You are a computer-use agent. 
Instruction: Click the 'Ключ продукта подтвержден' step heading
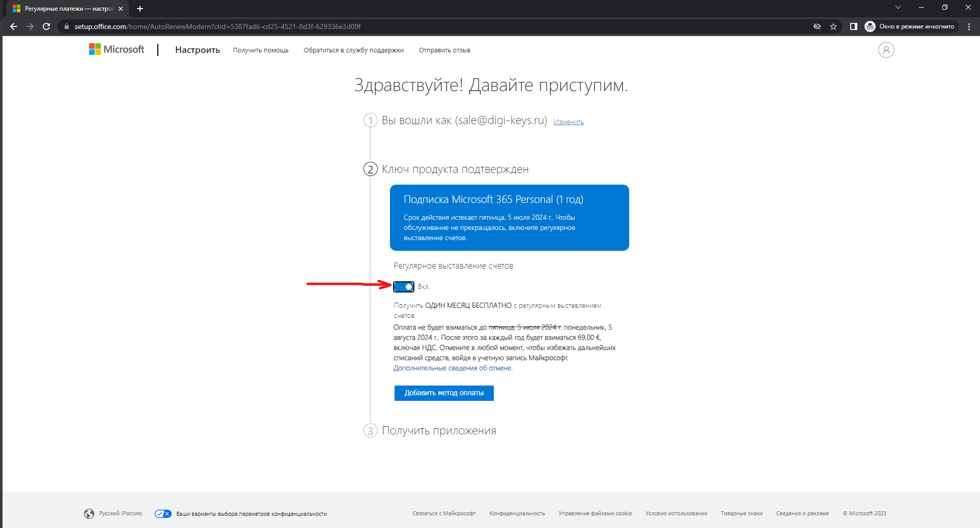pyautogui.click(x=455, y=169)
